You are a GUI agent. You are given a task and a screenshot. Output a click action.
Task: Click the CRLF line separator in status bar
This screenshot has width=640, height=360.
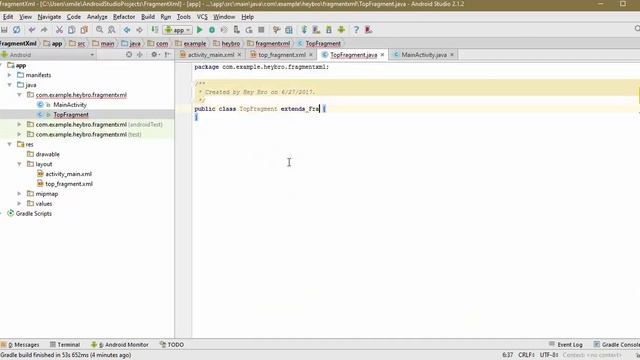527,355
